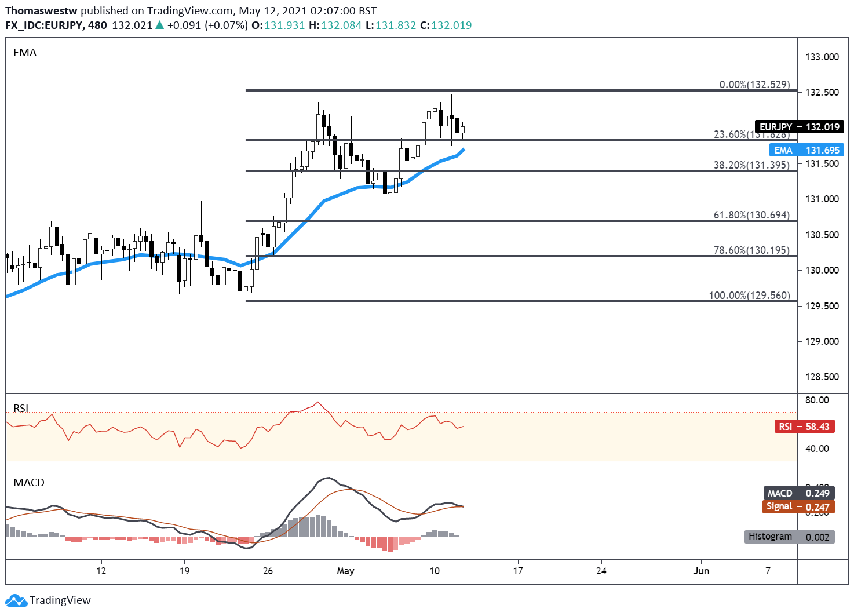Screen dimensions: 854x616
Task: Click the green up-arrow change indicator
Action: (x=160, y=25)
